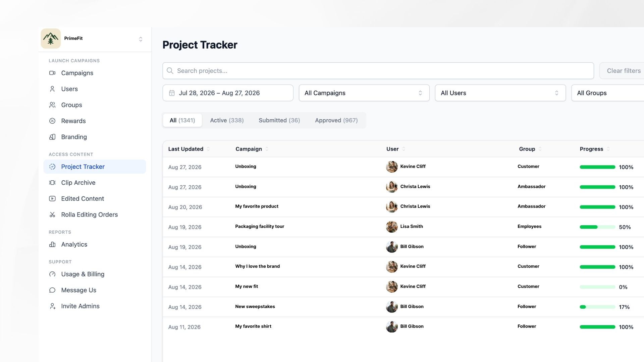The height and width of the screenshot is (362, 644).
Task: Click Christa Lewis's avatar in Aug 27 Unboxing row
Action: point(392,187)
